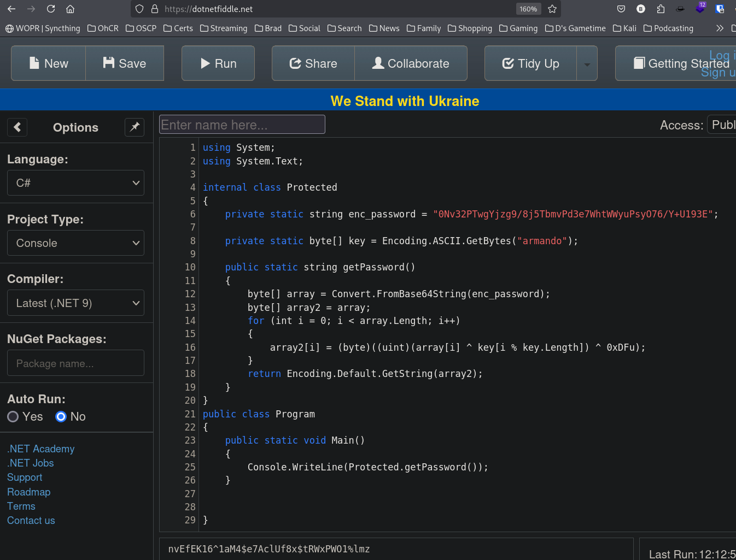Go back with browser back arrow
This screenshot has height=560, width=736.
click(x=11, y=9)
